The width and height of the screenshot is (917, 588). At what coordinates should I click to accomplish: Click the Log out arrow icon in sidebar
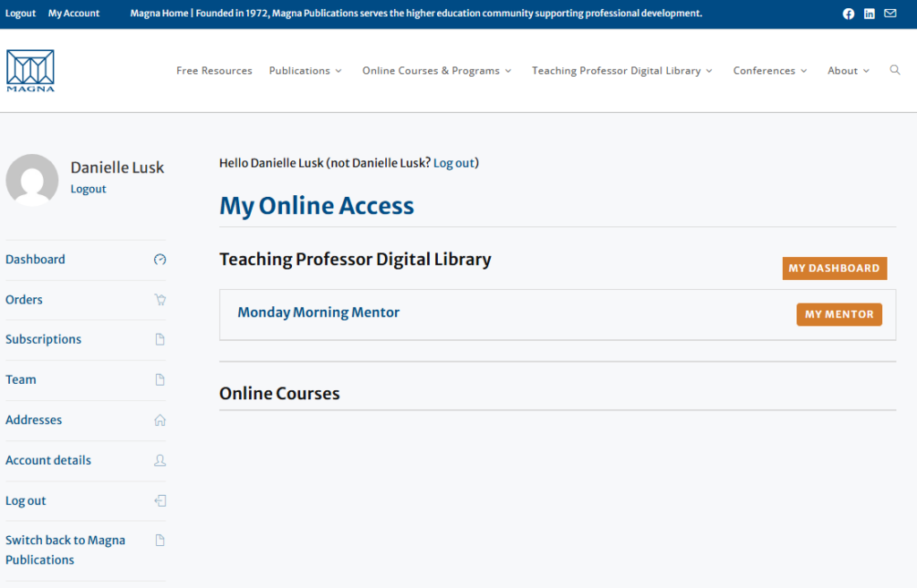point(159,501)
